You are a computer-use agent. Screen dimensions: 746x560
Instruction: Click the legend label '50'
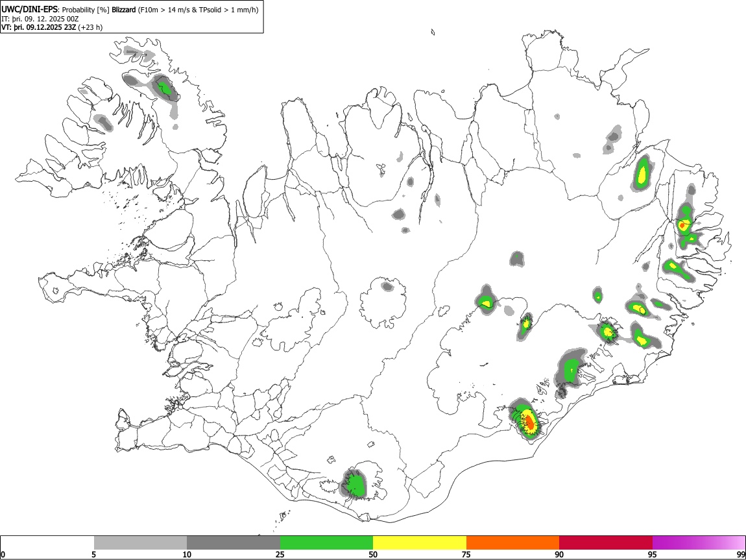coord(373,554)
